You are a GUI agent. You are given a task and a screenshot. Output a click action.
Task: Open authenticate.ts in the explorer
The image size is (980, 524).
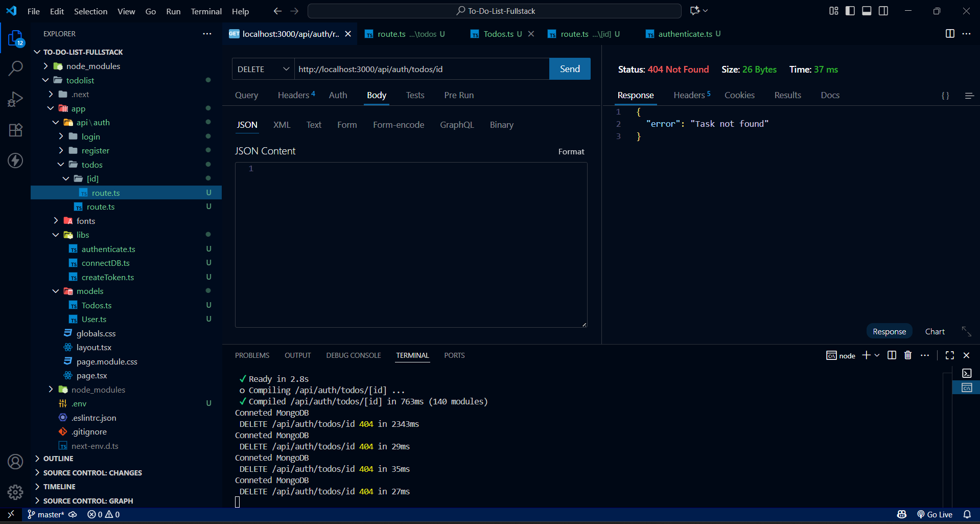[108, 249]
